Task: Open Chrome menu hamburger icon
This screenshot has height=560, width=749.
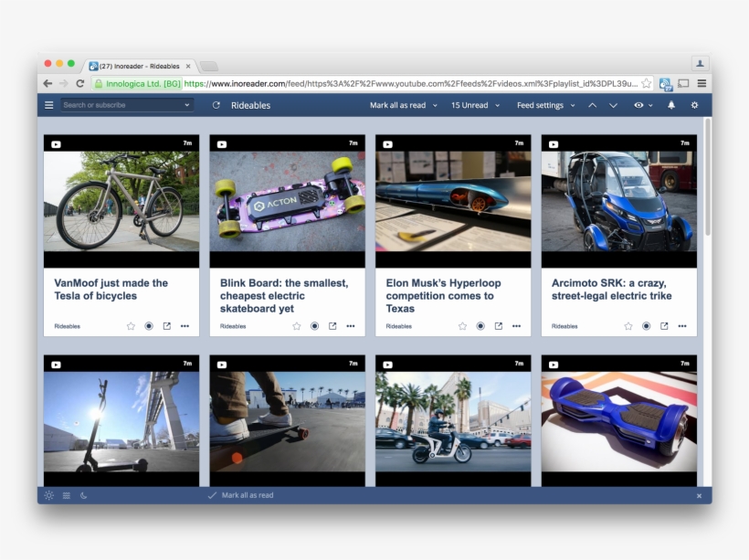Action: click(702, 84)
